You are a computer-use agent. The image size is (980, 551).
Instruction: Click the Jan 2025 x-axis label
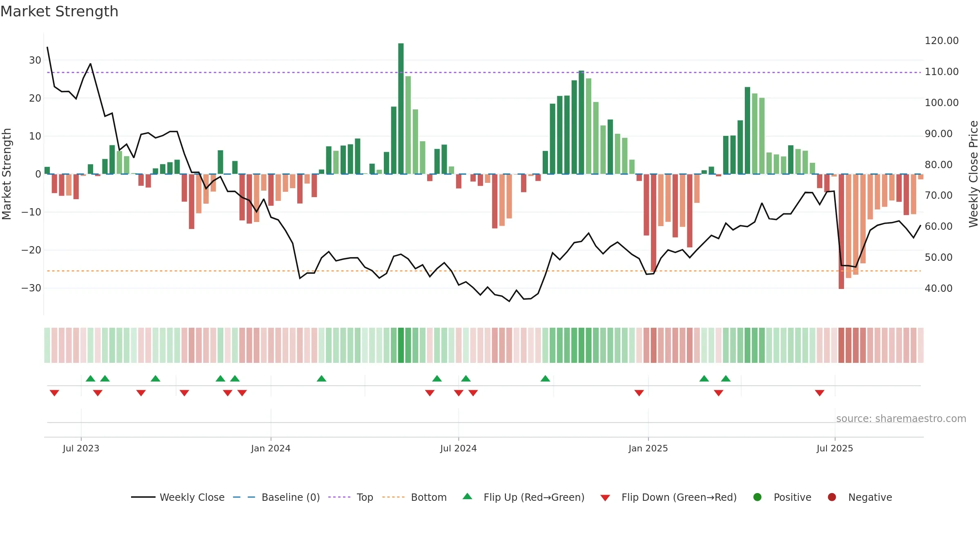point(648,448)
